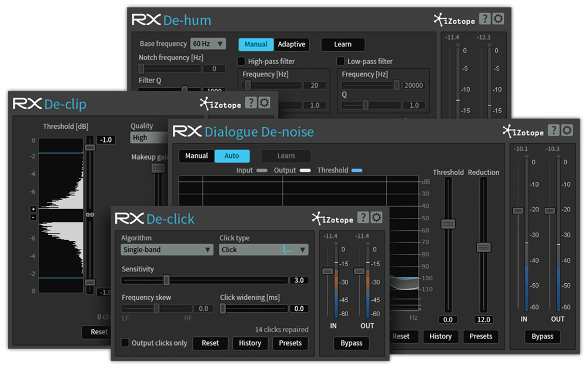Click Dialogue De-noise Threshold fader handle
This screenshot has height=368, width=588.
pyautogui.click(x=448, y=224)
